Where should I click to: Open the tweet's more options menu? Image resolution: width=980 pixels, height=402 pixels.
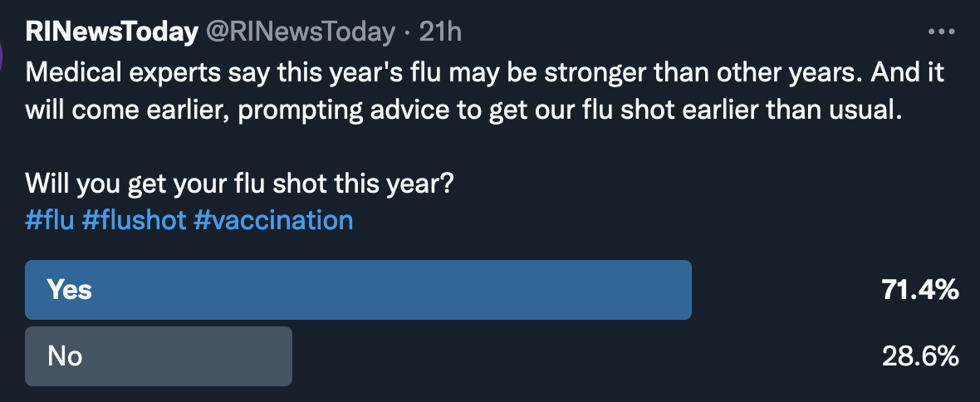coord(941,32)
